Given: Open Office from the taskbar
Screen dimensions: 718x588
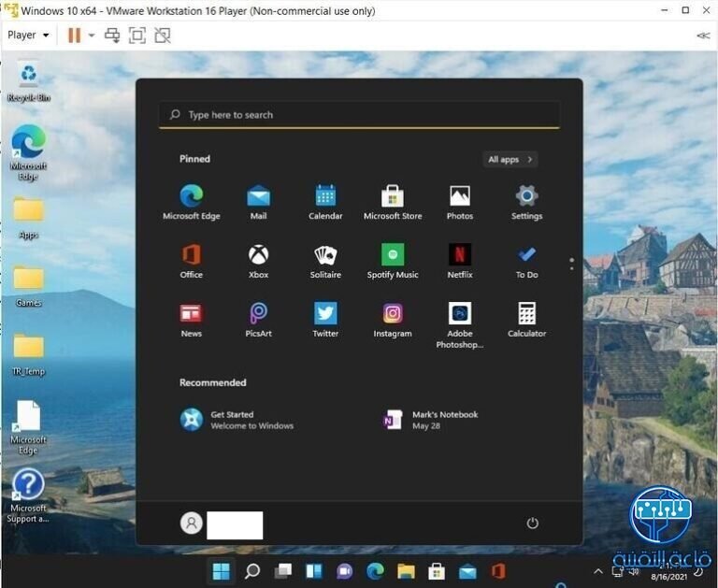Looking at the screenshot, I should (498, 571).
